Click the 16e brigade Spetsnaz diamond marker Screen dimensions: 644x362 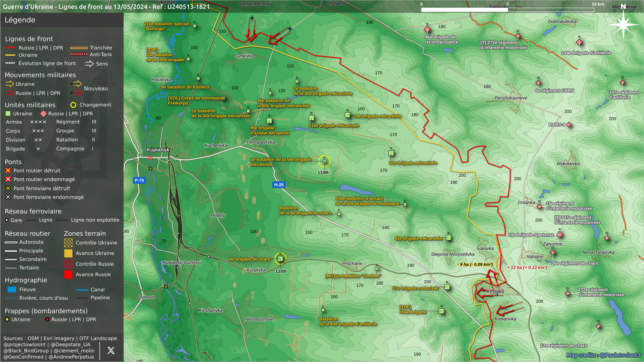[560, 235]
